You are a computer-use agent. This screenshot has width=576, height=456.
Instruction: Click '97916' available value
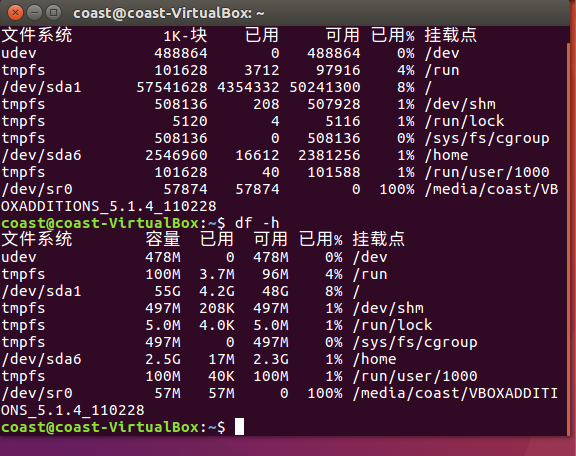(x=338, y=70)
